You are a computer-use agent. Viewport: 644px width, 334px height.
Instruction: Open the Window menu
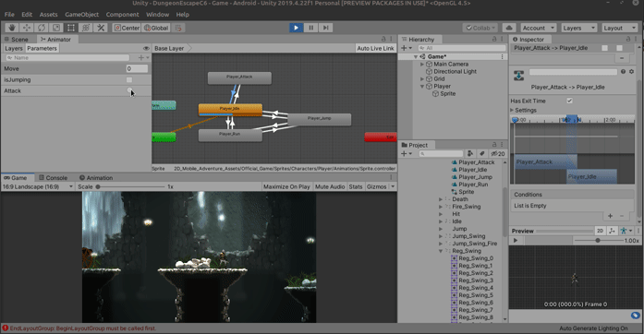pyautogui.click(x=157, y=15)
